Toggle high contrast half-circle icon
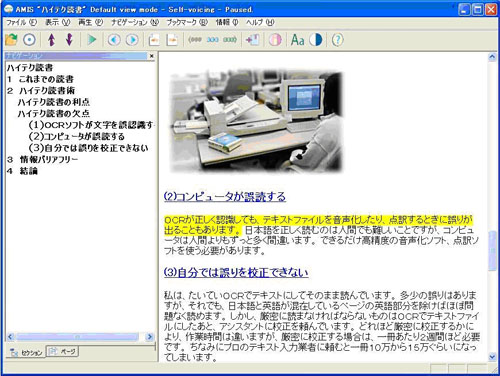Screen dimensions: 500x376 click(316, 40)
